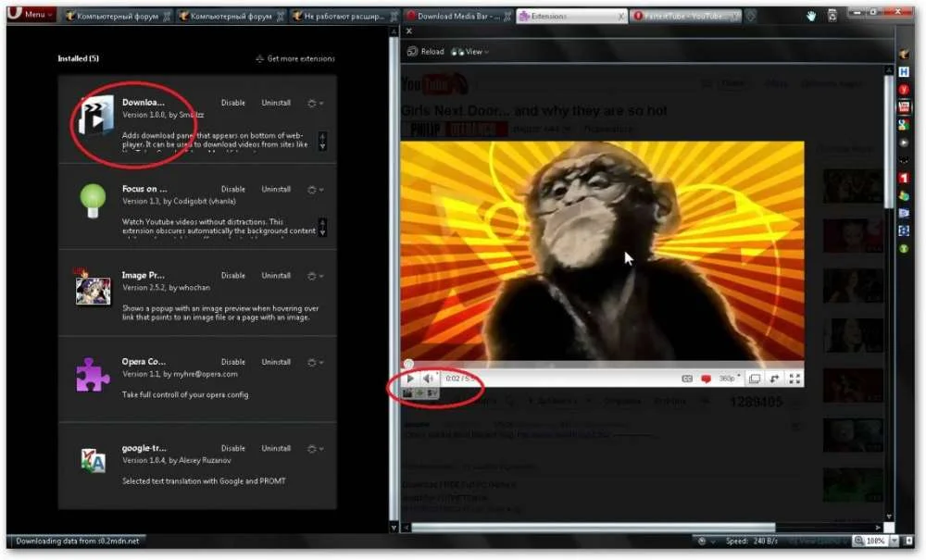926x560 pixels.
Task: Open the Google sidebar panel icon
Action: point(904,125)
